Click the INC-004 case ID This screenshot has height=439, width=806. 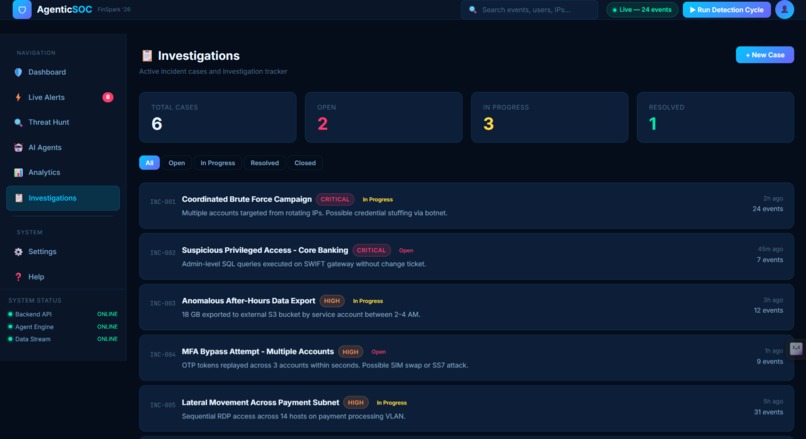pyautogui.click(x=162, y=354)
